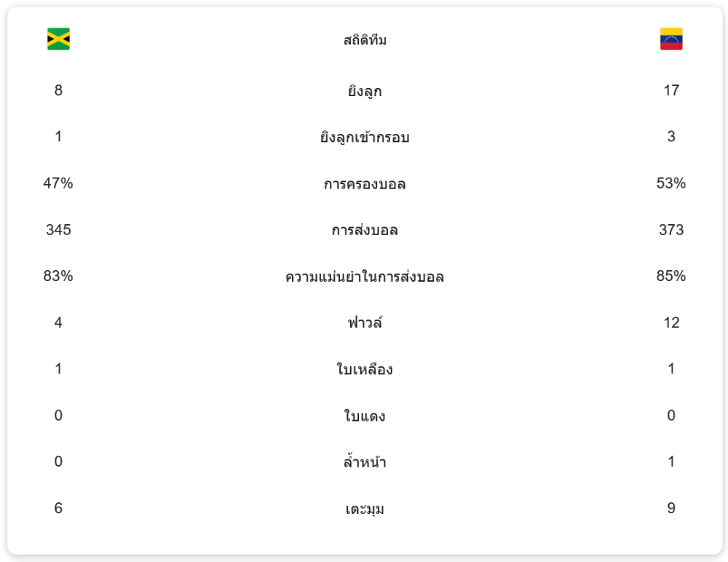The image size is (728, 562).
Task: Click the Jamaica flag icon
Action: (x=58, y=39)
